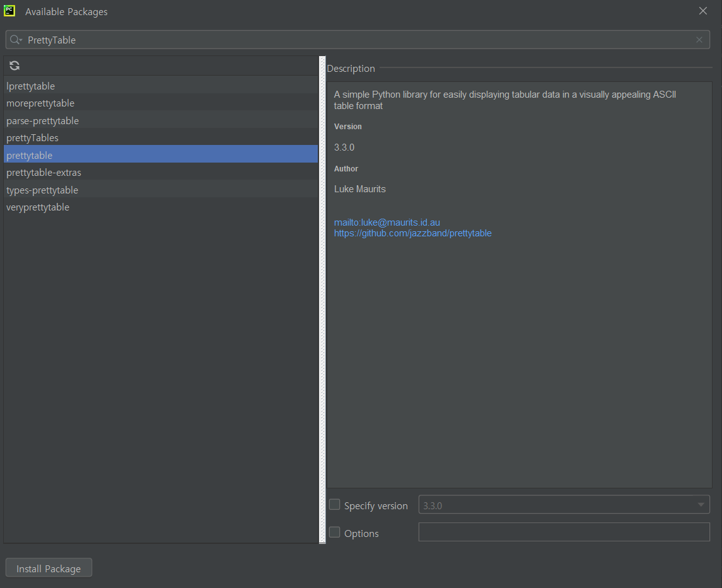Click the PyCharm logo in title bar
This screenshot has height=588, width=722.
pyautogui.click(x=9, y=11)
